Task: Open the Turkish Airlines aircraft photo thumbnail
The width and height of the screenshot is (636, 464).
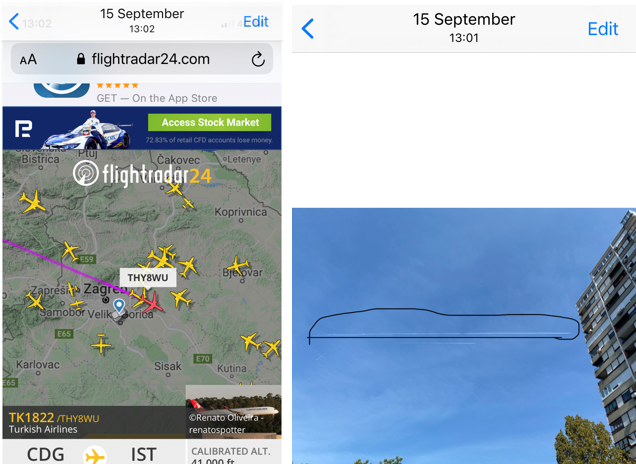Action: [x=233, y=411]
